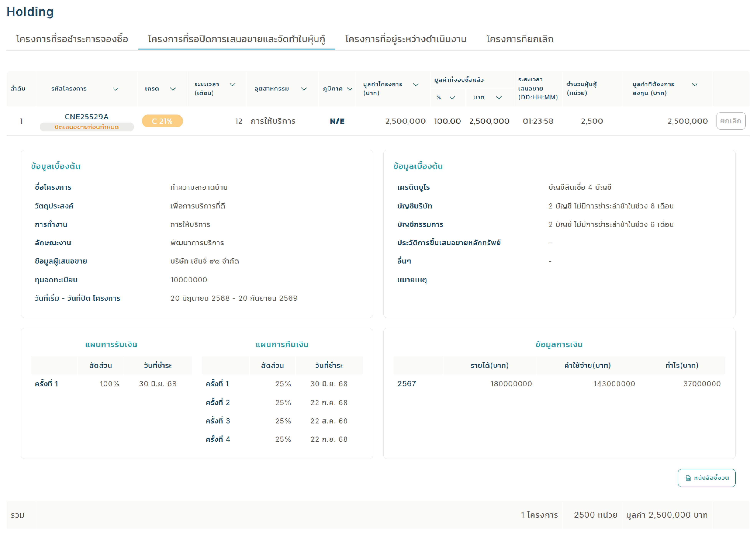Select the 10000000 registered capital value
Image resolution: width=756 pixels, height=542 pixels.
189,280
